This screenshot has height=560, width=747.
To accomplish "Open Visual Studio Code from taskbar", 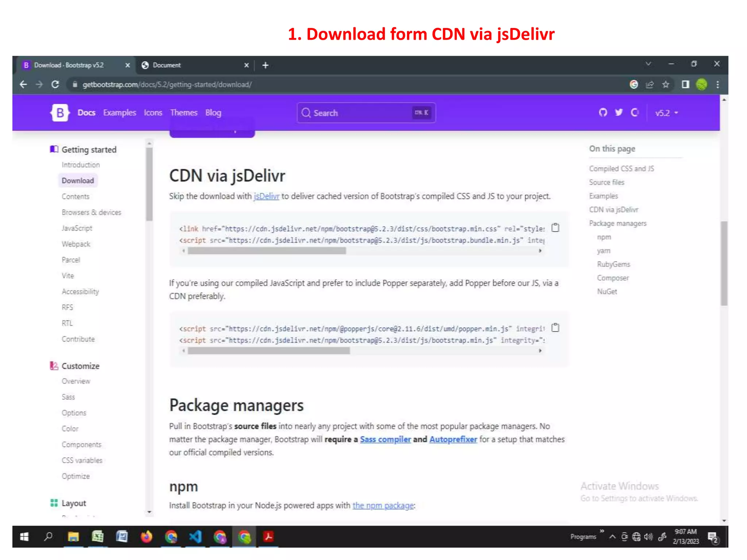I will (x=196, y=537).
